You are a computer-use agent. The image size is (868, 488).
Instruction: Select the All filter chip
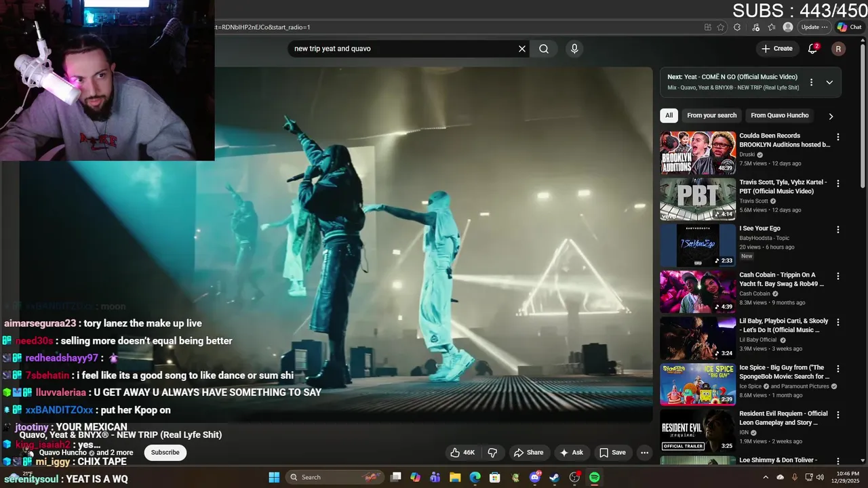[x=669, y=115]
